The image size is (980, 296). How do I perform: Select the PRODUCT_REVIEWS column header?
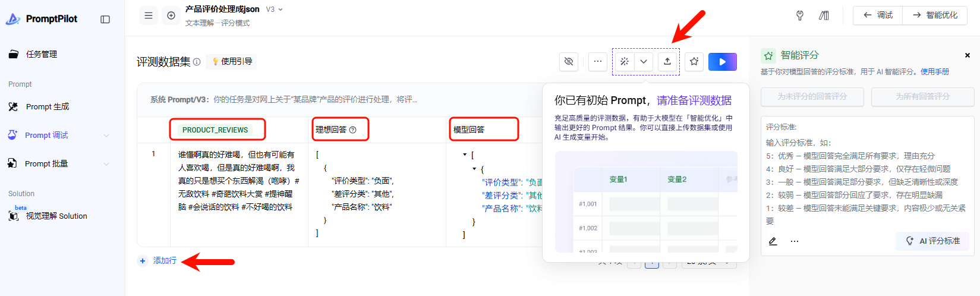(215, 130)
